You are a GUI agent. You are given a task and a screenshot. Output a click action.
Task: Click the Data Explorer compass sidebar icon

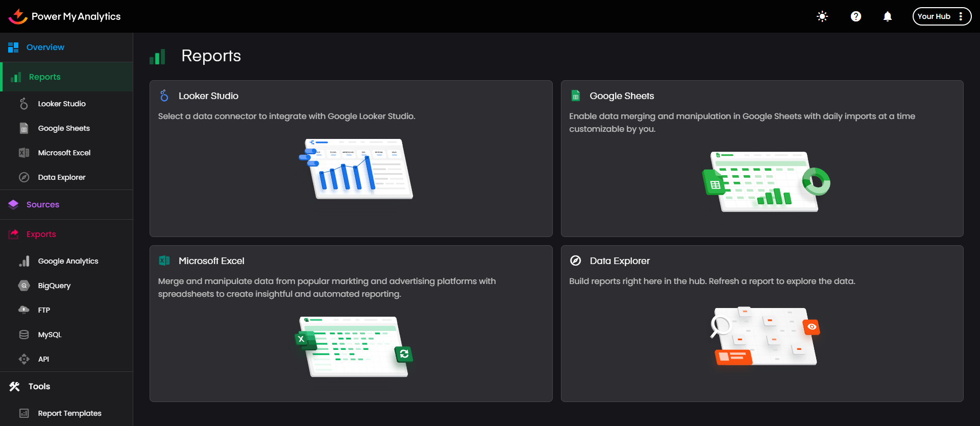pos(24,177)
